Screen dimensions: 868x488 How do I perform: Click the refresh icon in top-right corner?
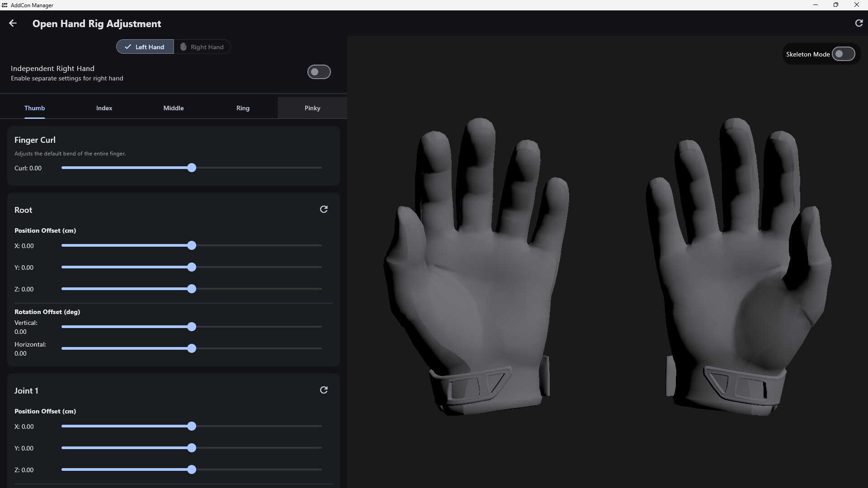point(859,23)
